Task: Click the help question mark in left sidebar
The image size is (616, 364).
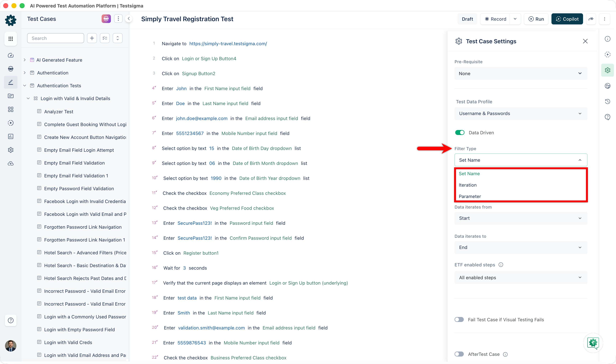Action: click(11, 320)
